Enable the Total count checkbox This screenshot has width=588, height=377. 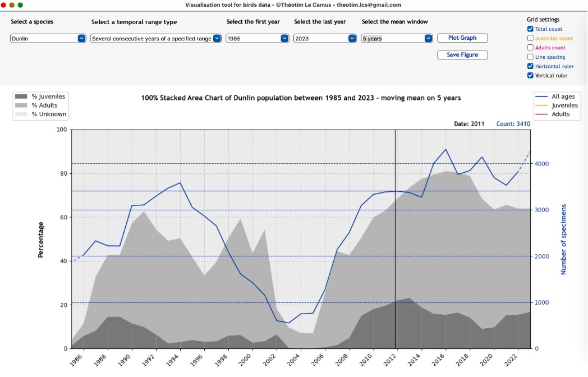coord(530,29)
